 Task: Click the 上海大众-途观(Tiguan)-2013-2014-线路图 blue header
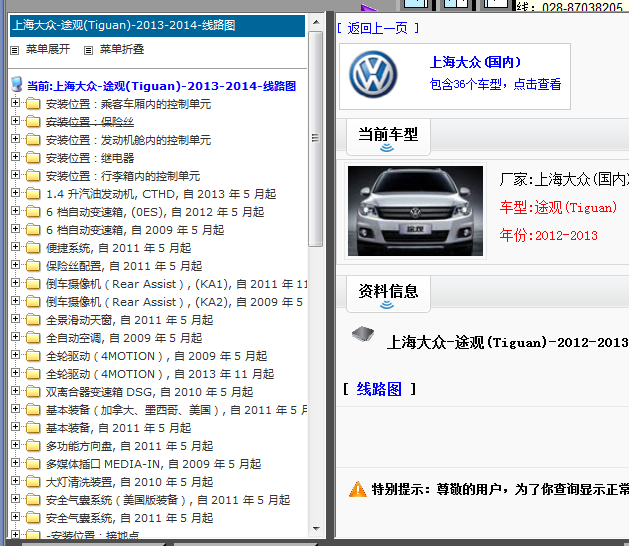(157, 26)
